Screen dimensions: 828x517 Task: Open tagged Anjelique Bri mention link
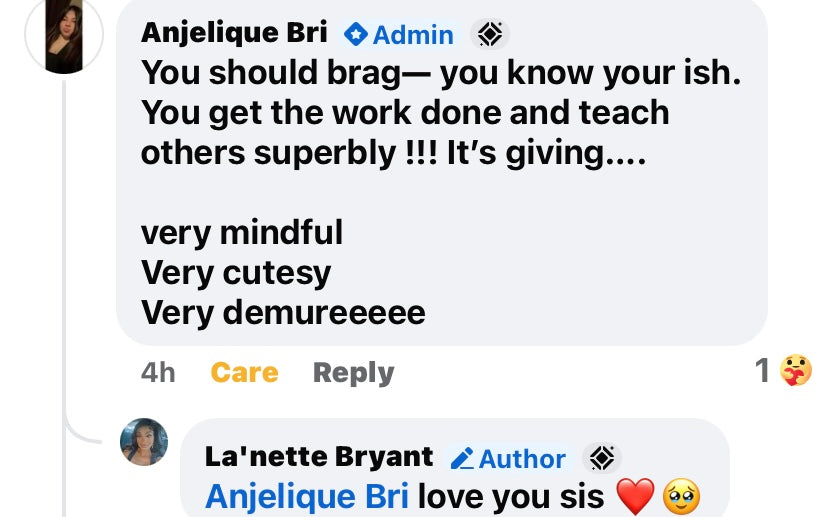307,497
